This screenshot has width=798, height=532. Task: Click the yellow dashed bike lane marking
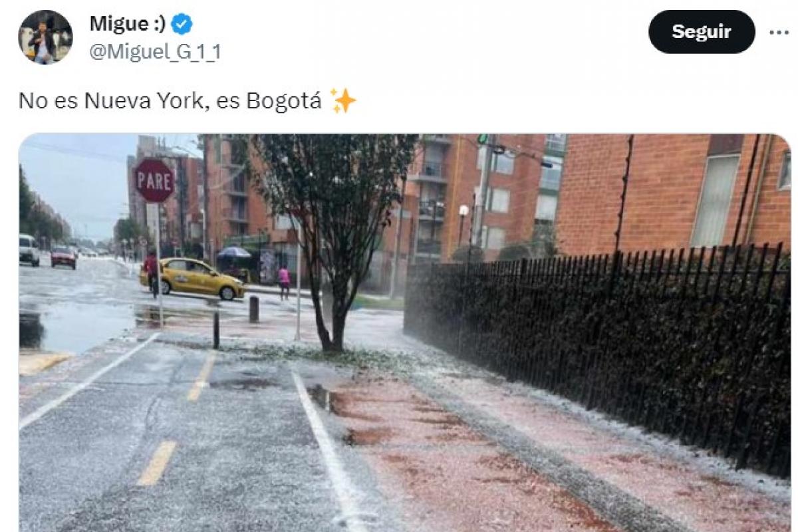[158, 463]
